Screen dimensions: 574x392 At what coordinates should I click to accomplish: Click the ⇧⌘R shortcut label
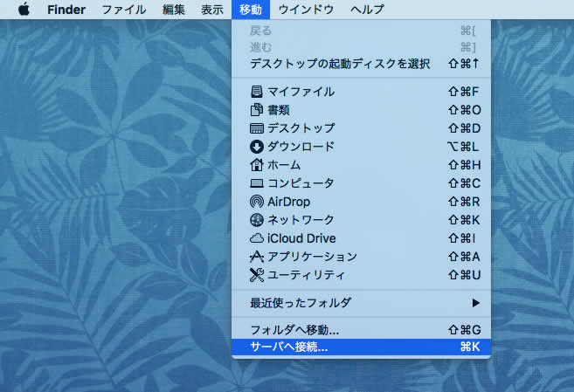click(x=464, y=202)
